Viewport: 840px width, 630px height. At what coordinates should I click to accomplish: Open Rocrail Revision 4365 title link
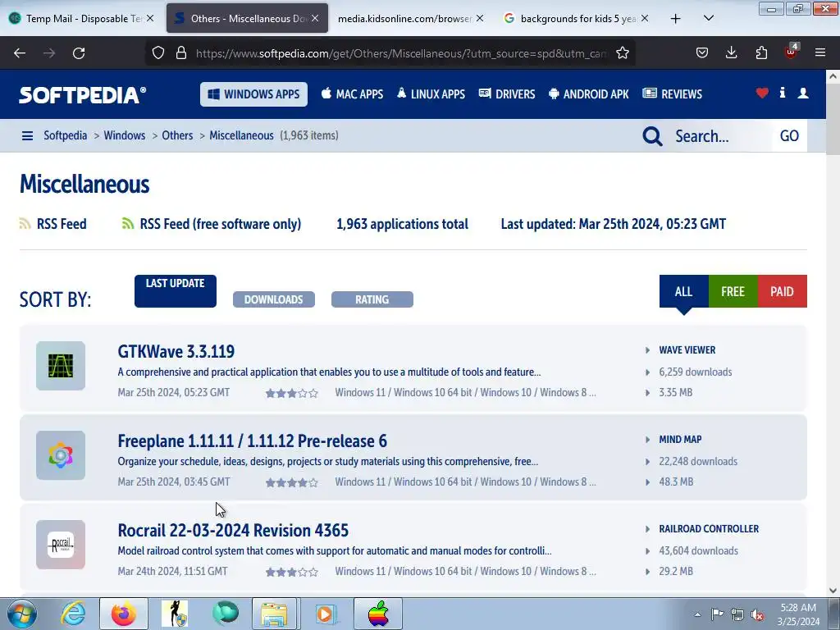(233, 531)
